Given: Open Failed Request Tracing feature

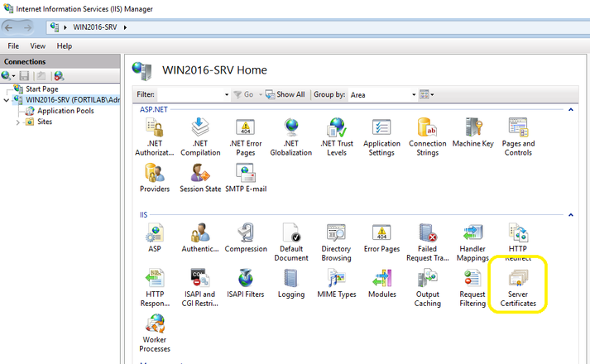Looking at the screenshot, I should pos(428,242).
